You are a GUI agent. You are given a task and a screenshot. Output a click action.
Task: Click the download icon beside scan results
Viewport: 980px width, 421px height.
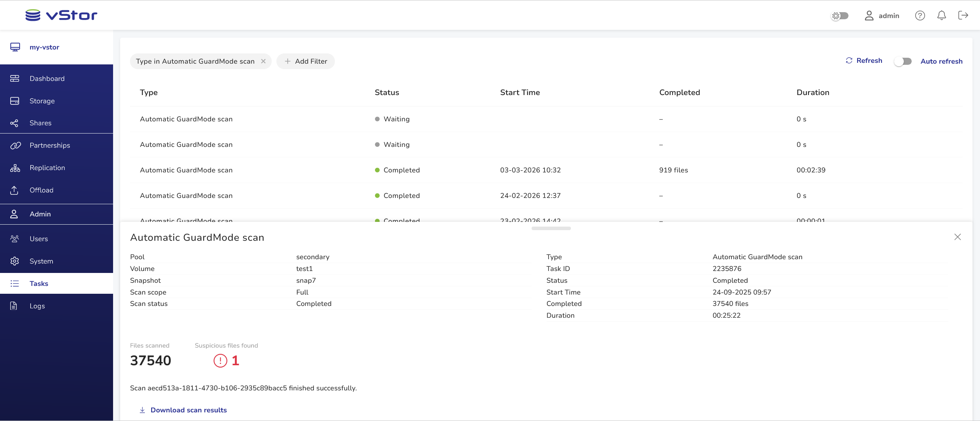[142, 410]
